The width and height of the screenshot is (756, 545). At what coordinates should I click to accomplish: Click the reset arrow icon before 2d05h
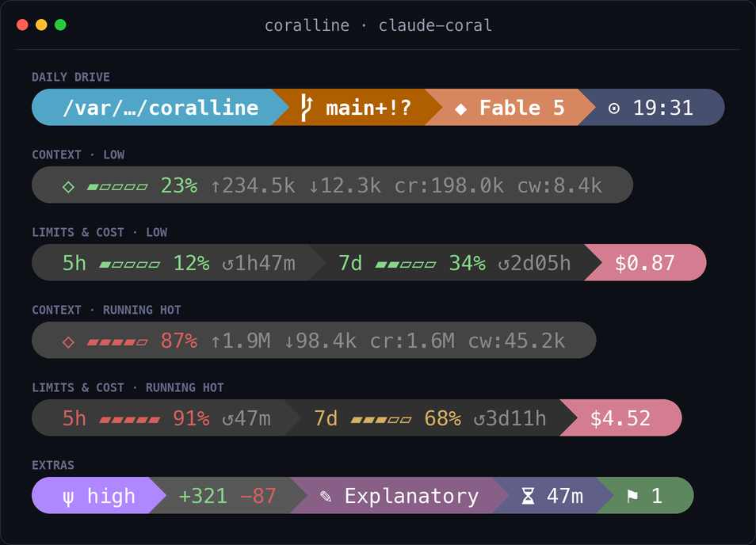pos(504,264)
